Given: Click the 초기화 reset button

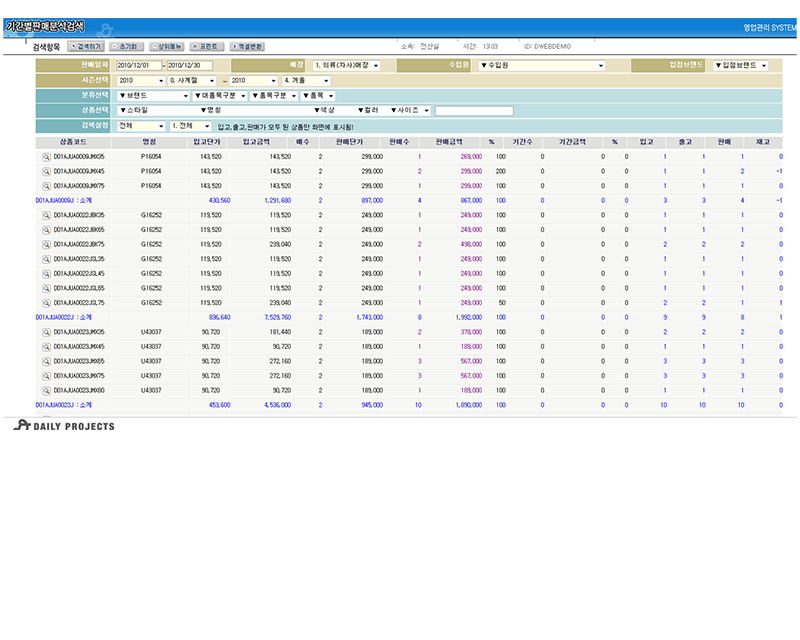Looking at the screenshot, I should tap(127, 46).
